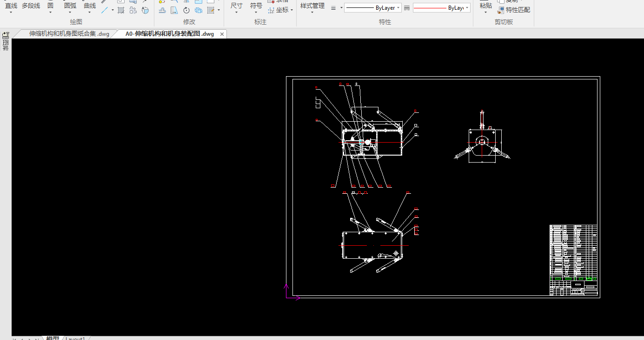Screen dimensions: 644x340
Task: Select the A0-伸缩机构和机身装配图.dwg tab
Action: [x=170, y=34]
